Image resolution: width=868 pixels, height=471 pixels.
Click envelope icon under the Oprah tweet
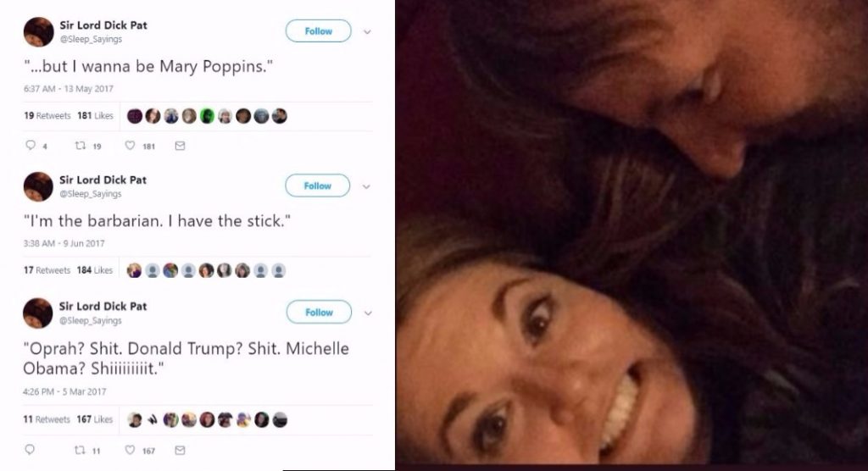(x=179, y=450)
